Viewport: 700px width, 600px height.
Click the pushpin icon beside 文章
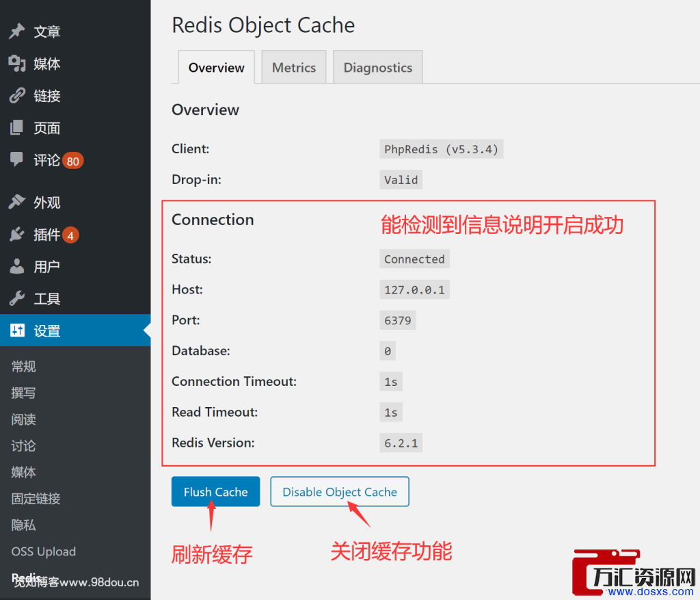[x=17, y=31]
